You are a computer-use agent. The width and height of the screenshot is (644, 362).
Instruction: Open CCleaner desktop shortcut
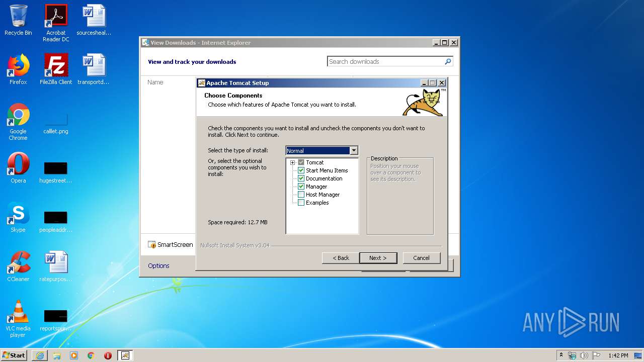[18, 266]
